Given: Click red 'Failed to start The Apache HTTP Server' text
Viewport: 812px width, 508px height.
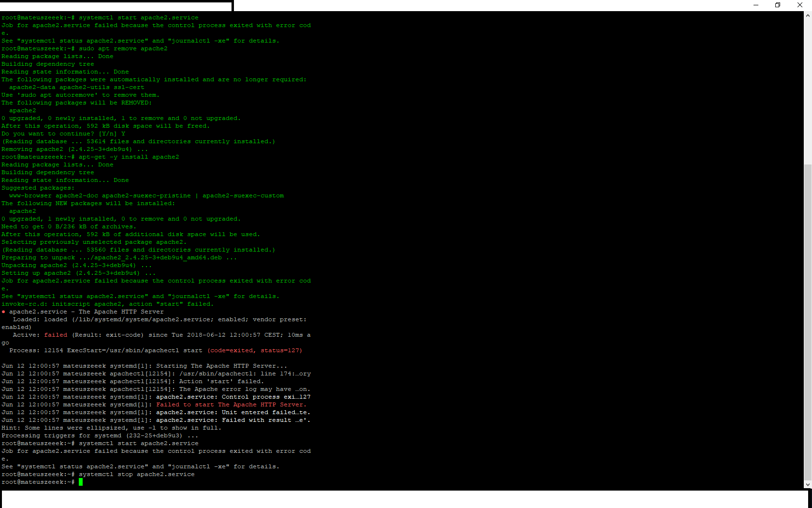Looking at the screenshot, I should pyautogui.click(x=231, y=404).
